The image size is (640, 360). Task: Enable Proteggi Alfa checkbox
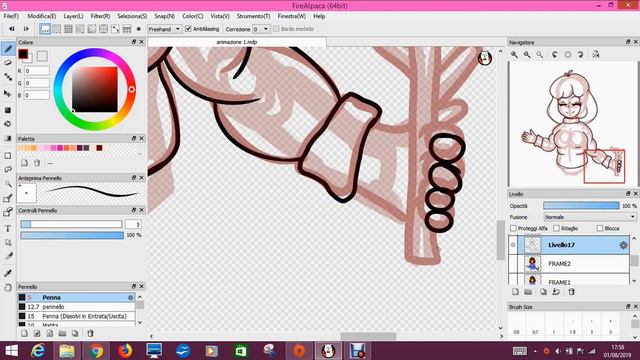pos(513,228)
